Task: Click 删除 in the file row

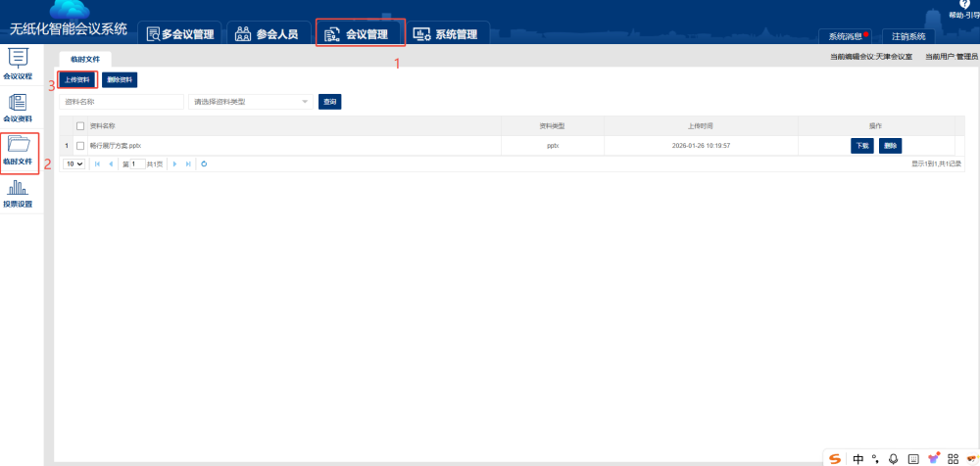Action: (x=891, y=146)
